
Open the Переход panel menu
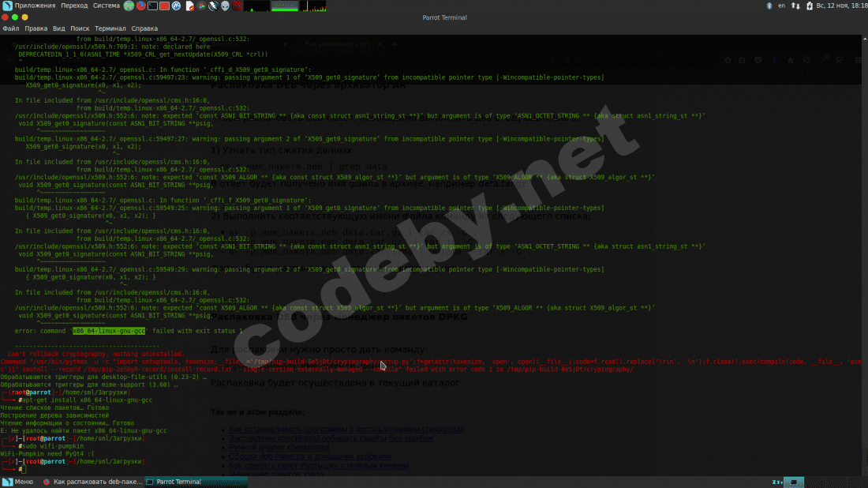[x=74, y=6]
